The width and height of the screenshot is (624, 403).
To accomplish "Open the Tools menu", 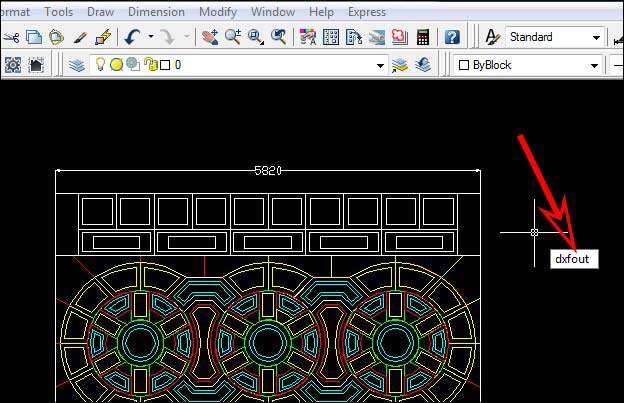I will 58,12.
